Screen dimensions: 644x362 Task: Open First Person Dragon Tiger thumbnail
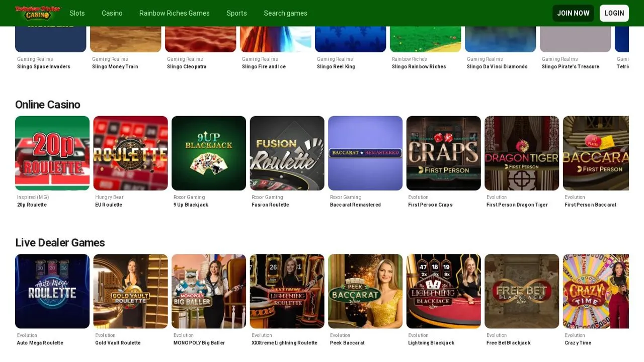(522, 153)
